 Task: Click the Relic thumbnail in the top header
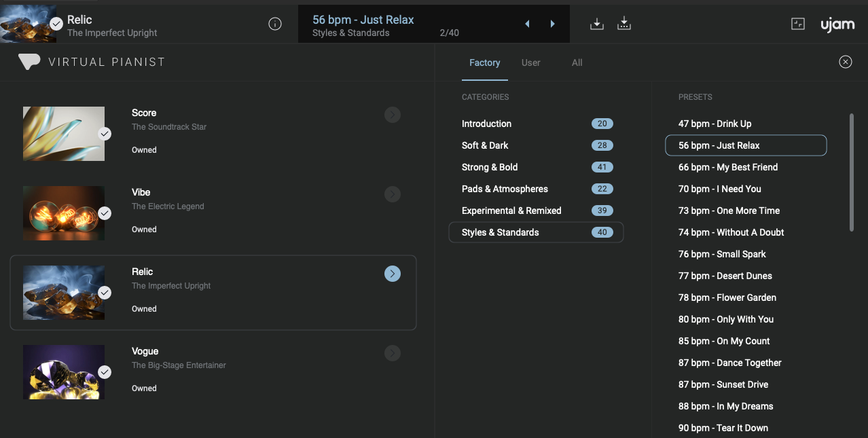click(x=29, y=24)
